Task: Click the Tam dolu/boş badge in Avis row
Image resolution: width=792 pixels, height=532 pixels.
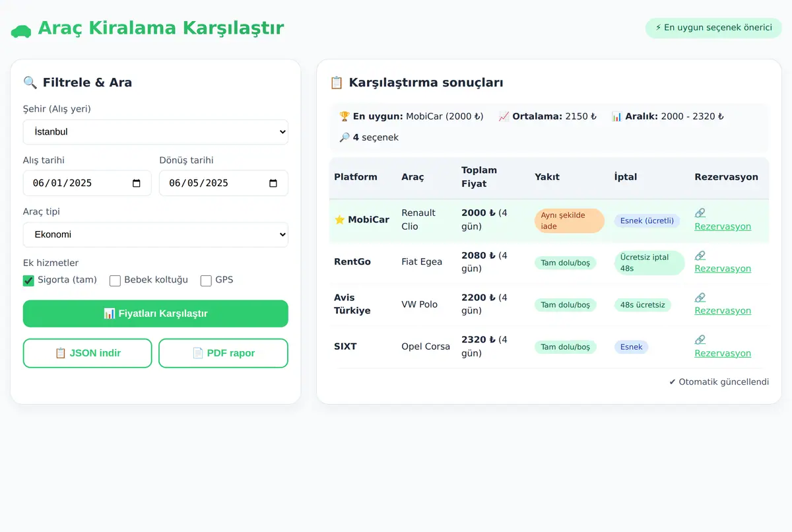Action: [566, 305]
